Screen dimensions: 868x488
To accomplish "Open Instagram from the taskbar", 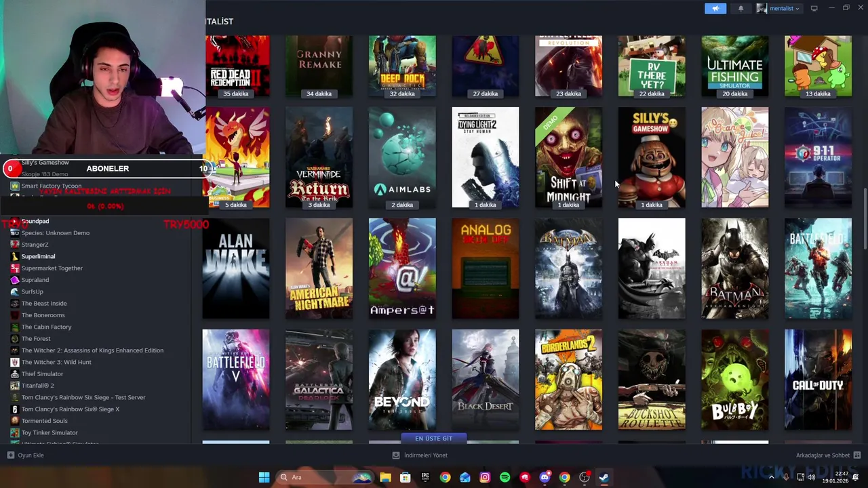I will coord(485,477).
